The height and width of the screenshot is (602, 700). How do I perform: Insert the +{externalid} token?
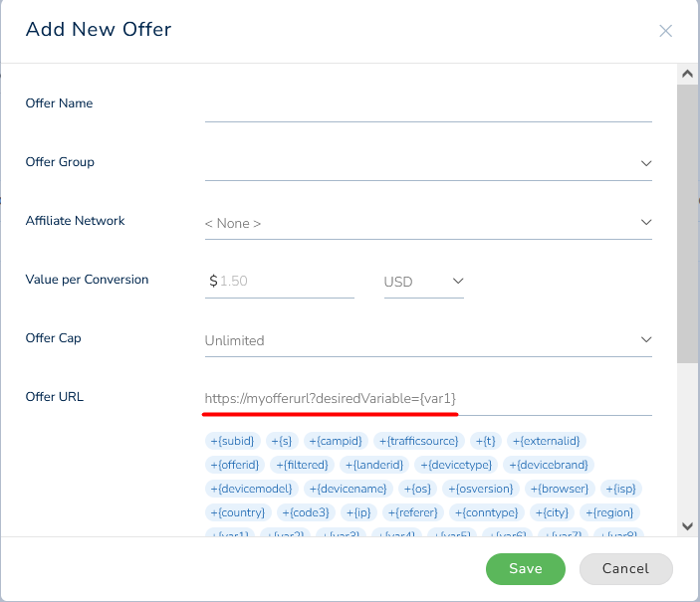pyautogui.click(x=546, y=441)
